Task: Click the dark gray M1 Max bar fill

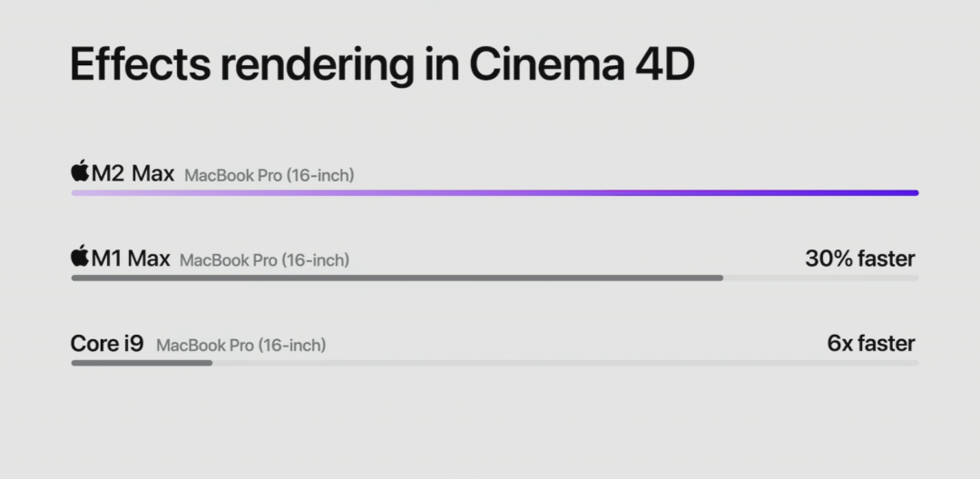Action: pos(397,278)
